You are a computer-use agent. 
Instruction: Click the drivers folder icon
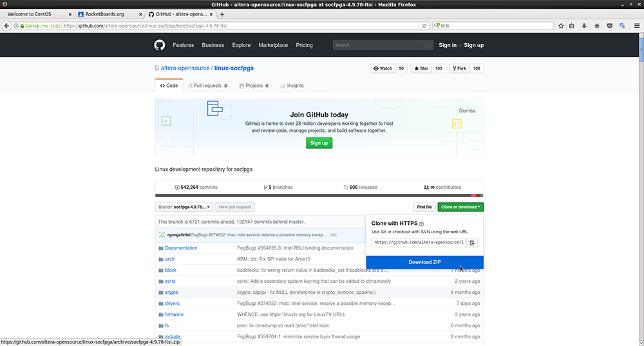[x=161, y=303]
